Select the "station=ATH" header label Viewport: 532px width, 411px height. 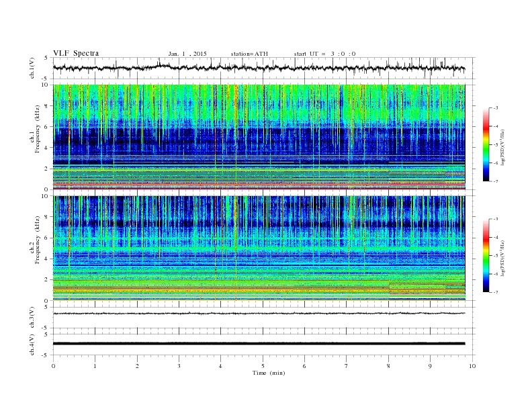249,54
